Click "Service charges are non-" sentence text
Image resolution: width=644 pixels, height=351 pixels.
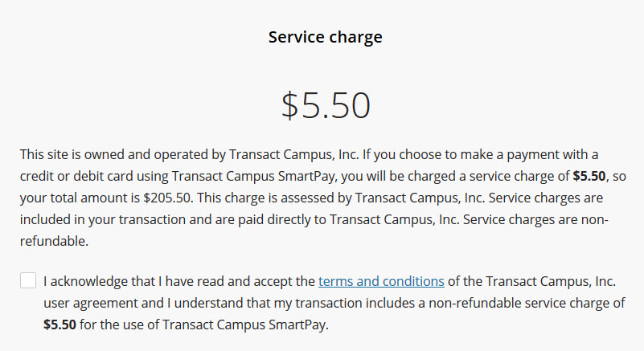click(535, 219)
